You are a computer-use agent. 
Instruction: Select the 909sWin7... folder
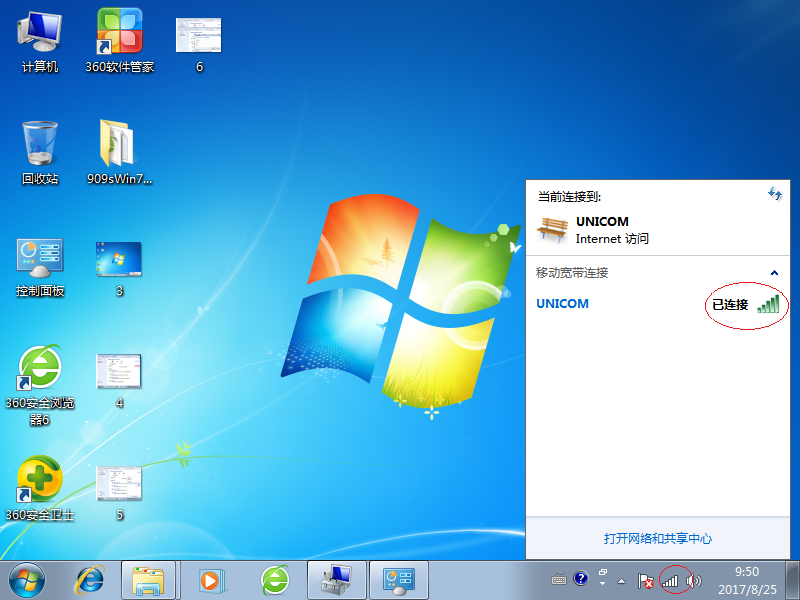point(119,153)
